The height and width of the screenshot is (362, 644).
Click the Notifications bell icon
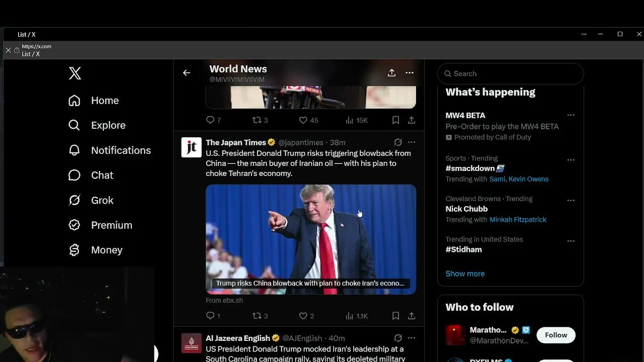pyautogui.click(x=74, y=150)
